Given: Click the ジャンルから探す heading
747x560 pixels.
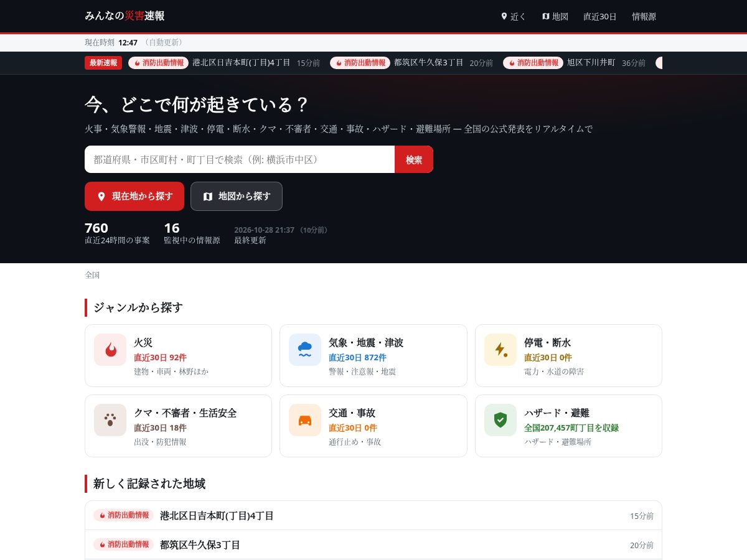Looking at the screenshot, I should click(138, 307).
